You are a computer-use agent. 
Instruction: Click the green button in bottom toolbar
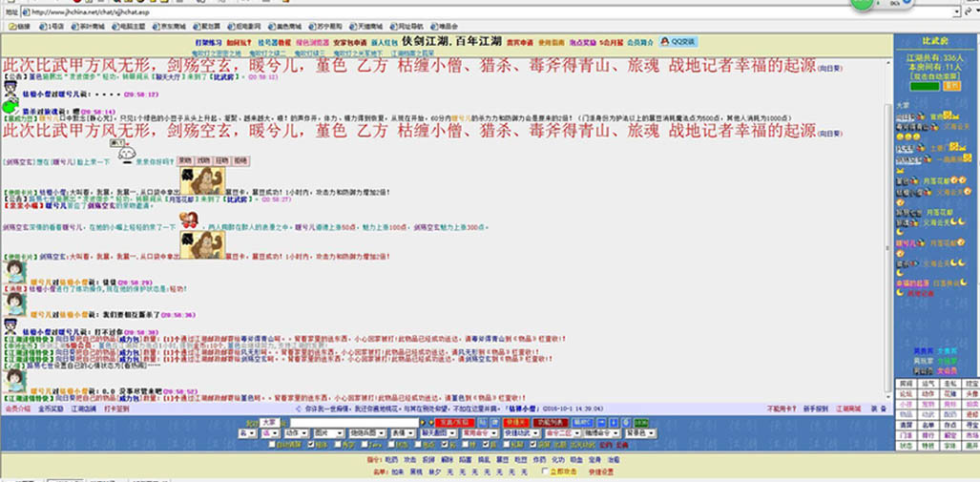[640, 423]
